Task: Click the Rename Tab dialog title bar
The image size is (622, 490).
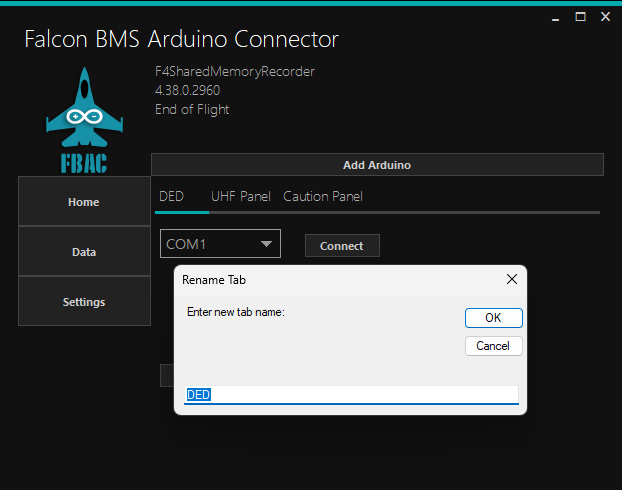Action: (x=330, y=280)
